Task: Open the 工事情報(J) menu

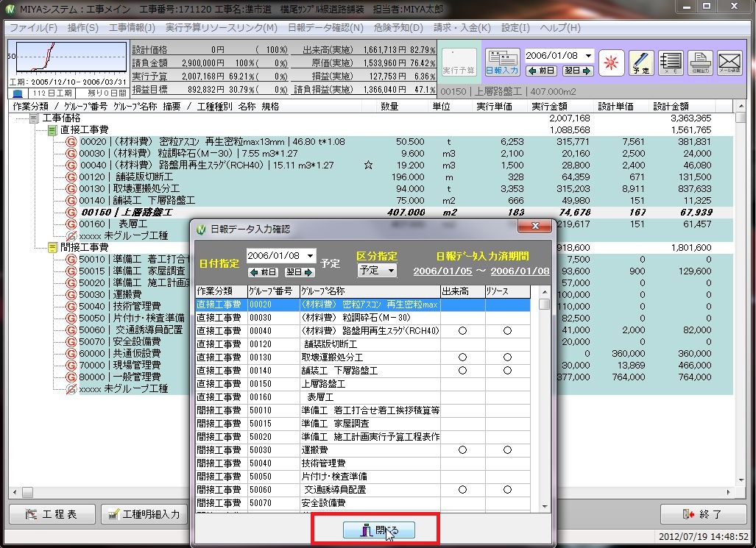Action: (x=132, y=27)
